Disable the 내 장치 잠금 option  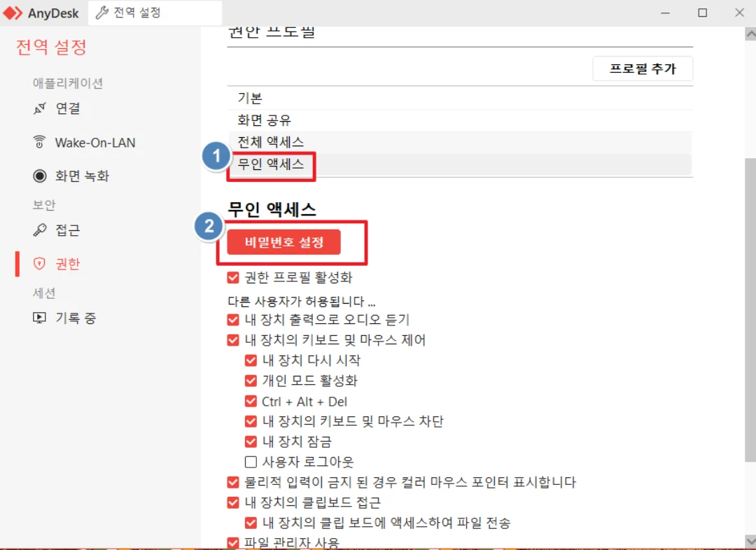[251, 441]
